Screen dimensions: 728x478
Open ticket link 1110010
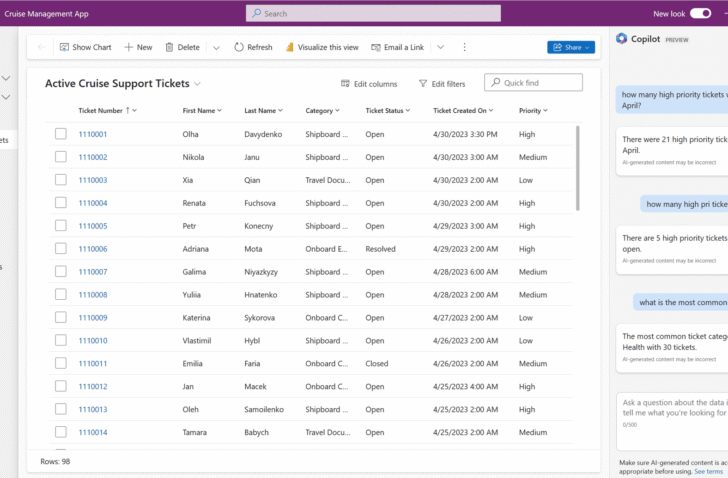click(x=93, y=341)
